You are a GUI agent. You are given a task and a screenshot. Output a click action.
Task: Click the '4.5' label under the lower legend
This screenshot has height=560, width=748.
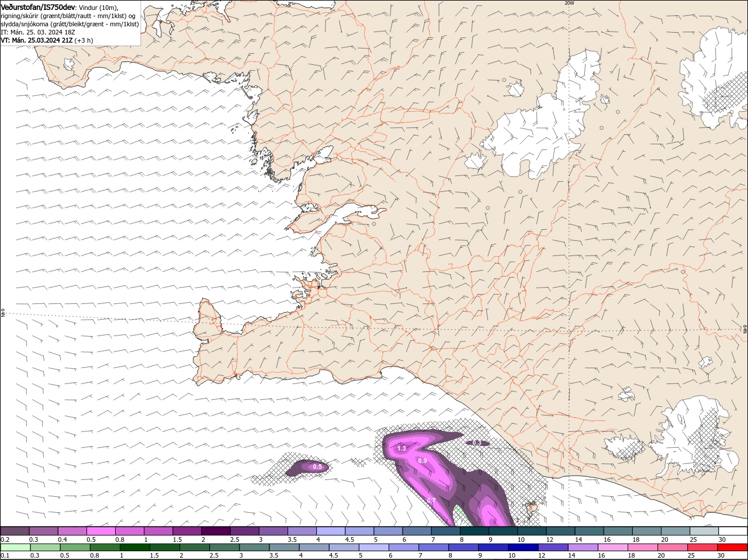(x=334, y=555)
